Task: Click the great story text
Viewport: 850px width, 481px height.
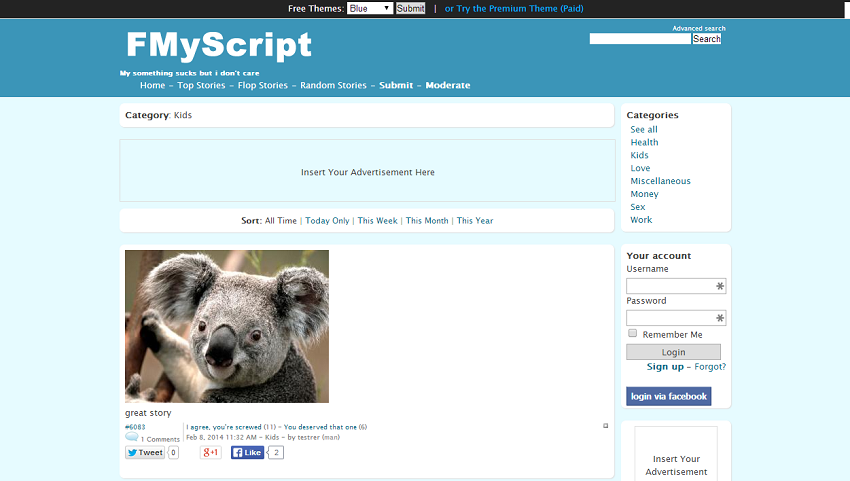Action: click(x=148, y=413)
